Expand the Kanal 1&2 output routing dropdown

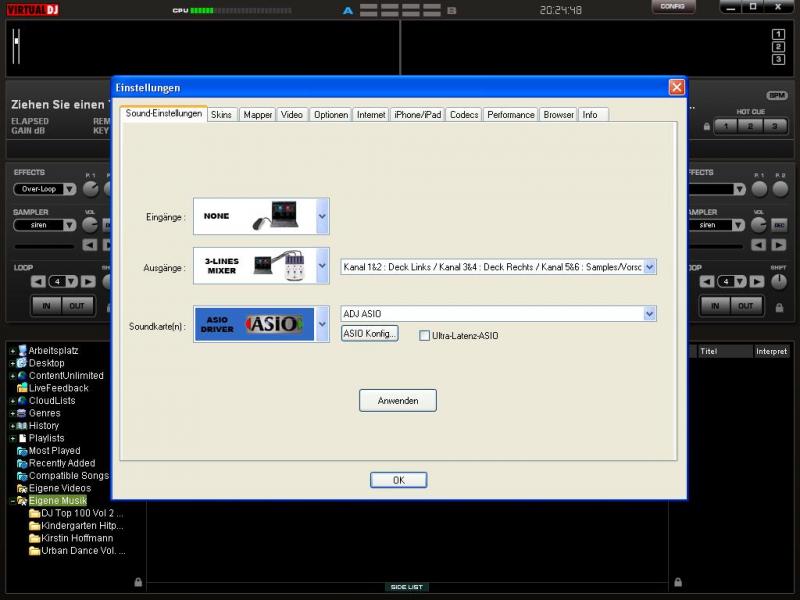click(649, 267)
